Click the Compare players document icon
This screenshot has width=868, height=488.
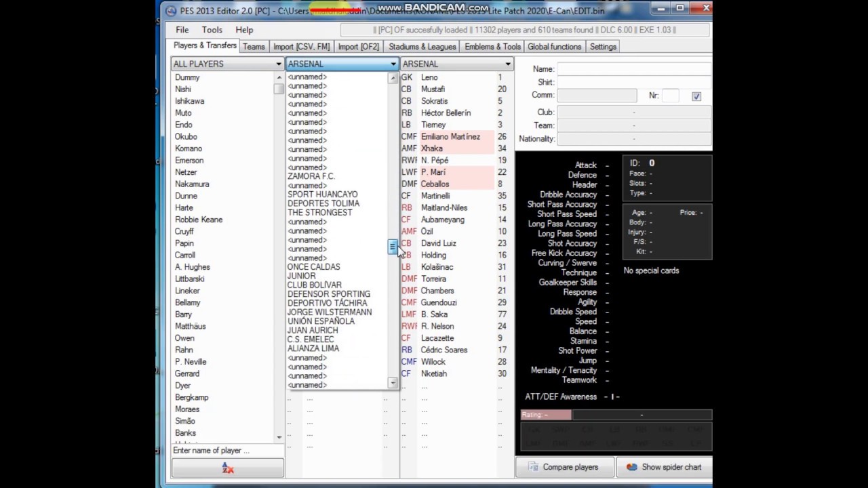click(532, 467)
